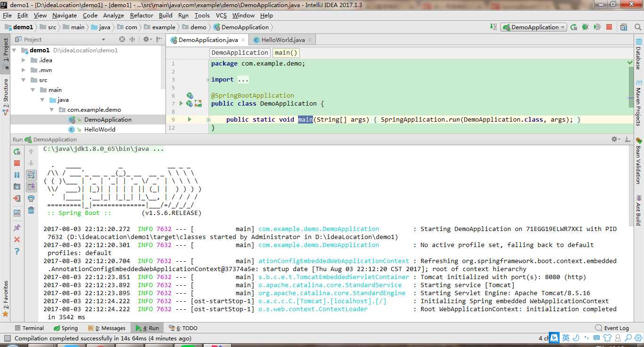This screenshot has width=644, height=347.
Task: Clear all console output with trash icon
Action: 31,210
